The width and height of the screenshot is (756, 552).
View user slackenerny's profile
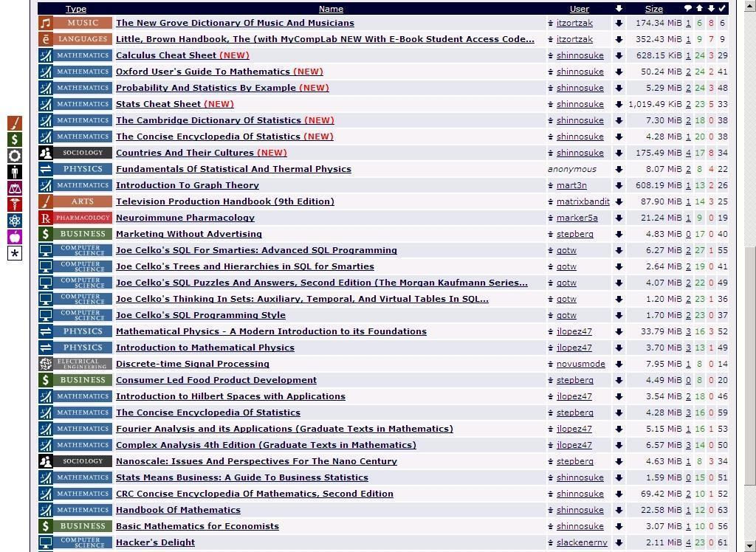click(x=582, y=542)
